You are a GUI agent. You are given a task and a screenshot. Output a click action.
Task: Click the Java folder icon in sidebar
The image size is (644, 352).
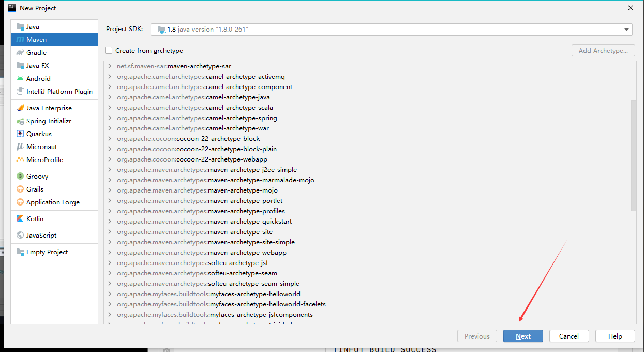[x=20, y=26]
